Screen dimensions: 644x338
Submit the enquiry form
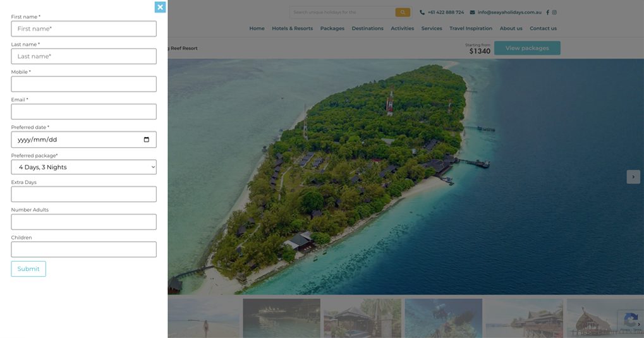(x=28, y=269)
